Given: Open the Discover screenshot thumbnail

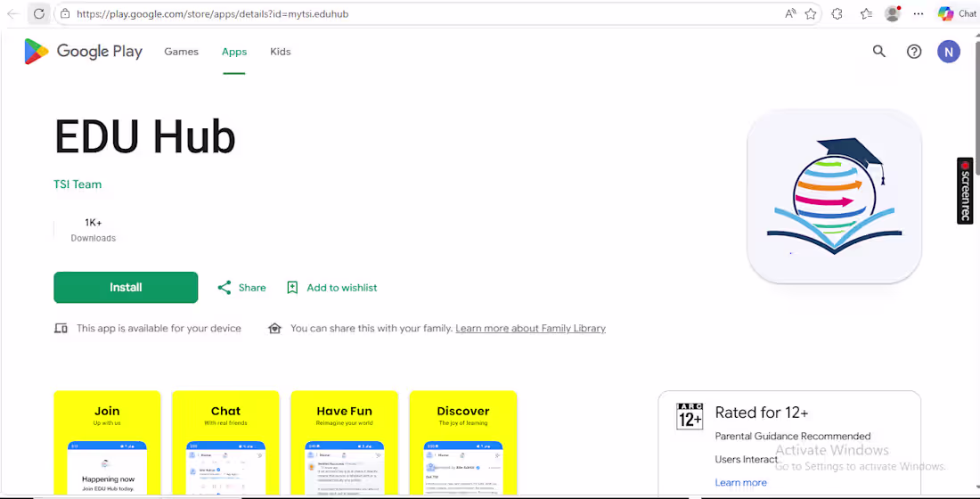Looking at the screenshot, I should pos(463,443).
